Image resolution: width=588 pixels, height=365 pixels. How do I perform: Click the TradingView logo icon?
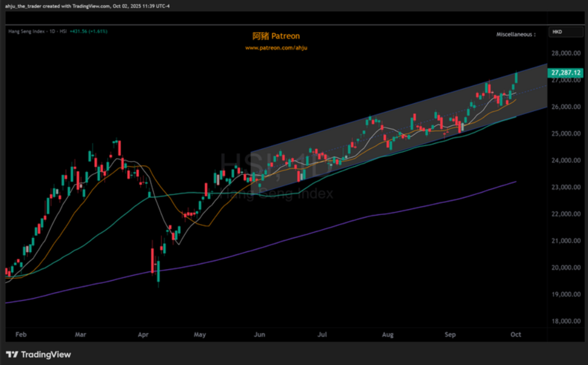click(x=12, y=354)
